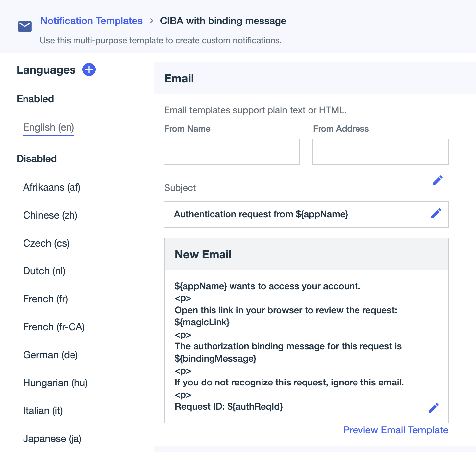The height and width of the screenshot is (452, 476).
Task: Click the plus icon to add a language
Action: pyautogui.click(x=88, y=69)
